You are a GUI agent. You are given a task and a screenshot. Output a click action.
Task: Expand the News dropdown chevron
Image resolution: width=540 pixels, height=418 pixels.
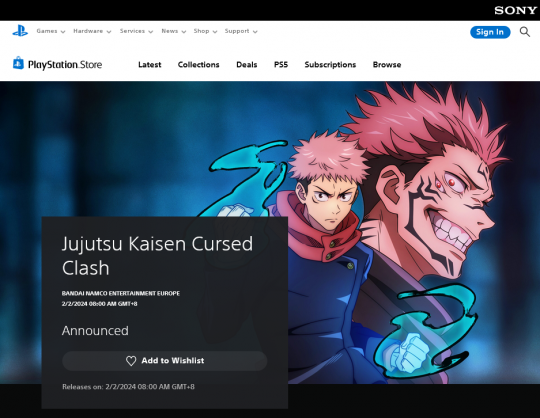click(x=184, y=32)
